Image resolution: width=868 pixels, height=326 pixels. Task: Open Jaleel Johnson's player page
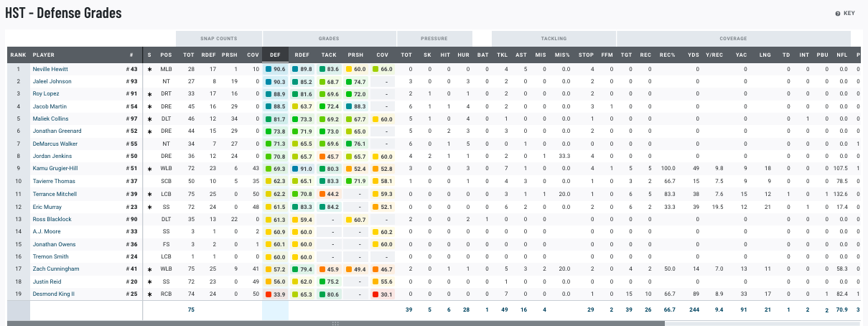pos(52,81)
